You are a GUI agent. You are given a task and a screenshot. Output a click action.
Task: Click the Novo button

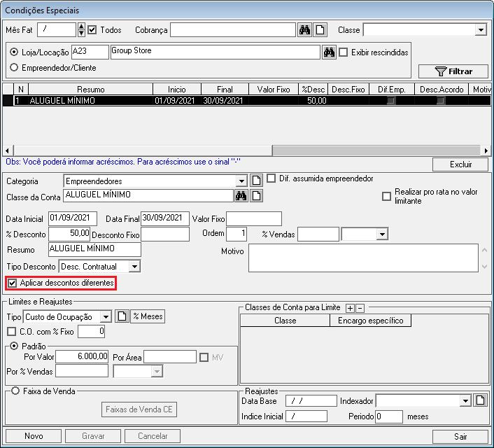[x=34, y=436]
